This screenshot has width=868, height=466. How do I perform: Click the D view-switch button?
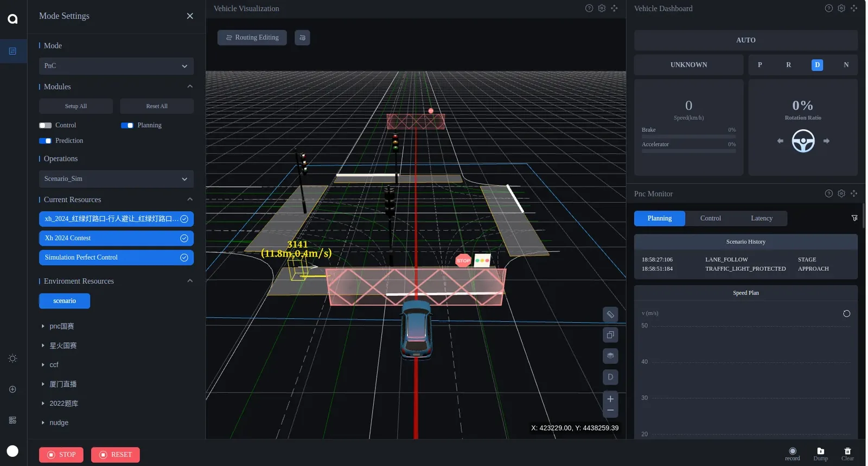point(610,377)
